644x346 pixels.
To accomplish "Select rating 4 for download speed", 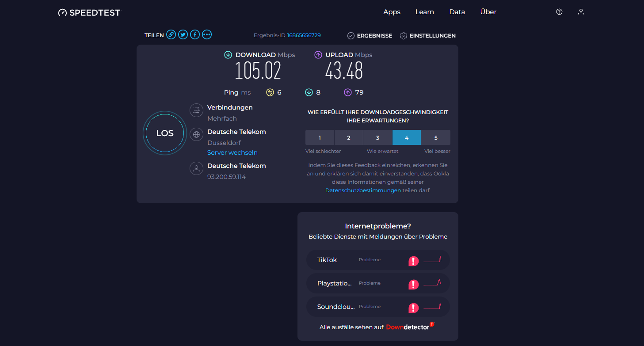I will (x=407, y=137).
